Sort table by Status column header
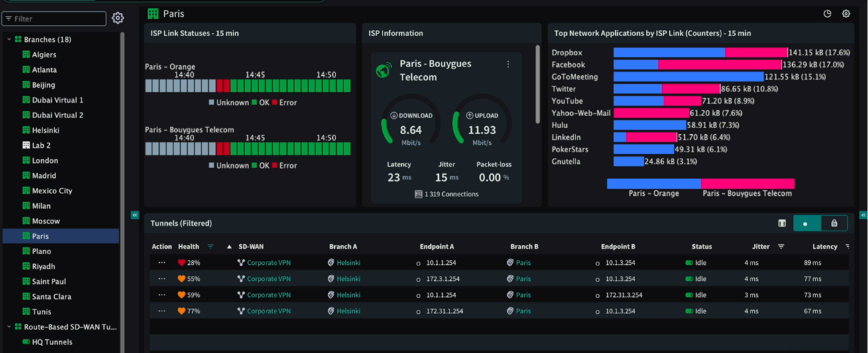Image resolution: width=868 pixels, height=353 pixels. (702, 247)
